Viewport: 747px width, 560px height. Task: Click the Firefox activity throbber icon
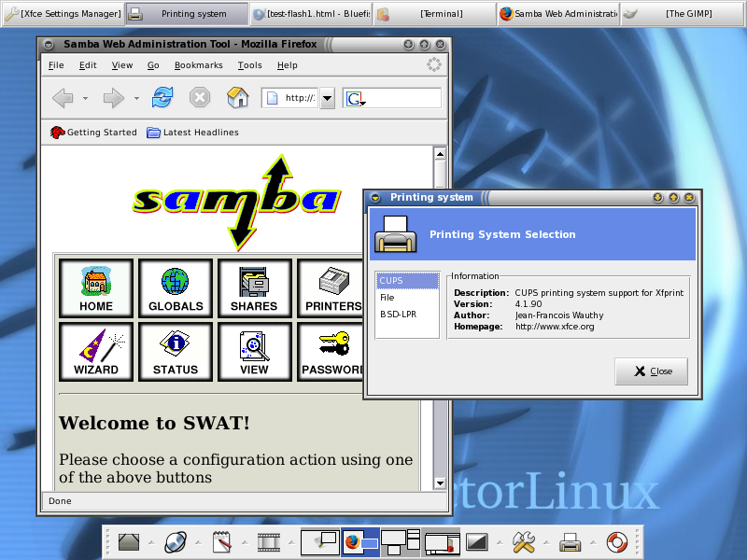(x=434, y=64)
